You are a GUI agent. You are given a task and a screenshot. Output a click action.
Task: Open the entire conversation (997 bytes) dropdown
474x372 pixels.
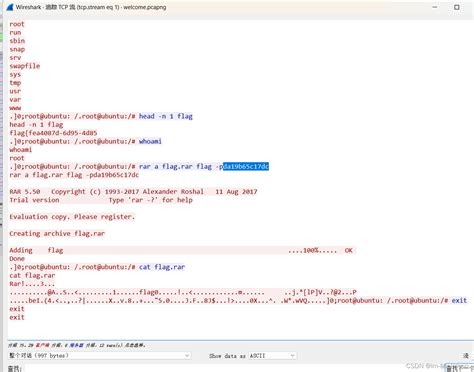click(x=99, y=356)
